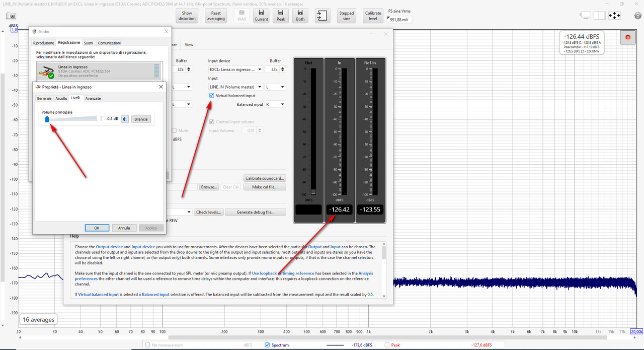644x350 pixels.
Task: Select the scrollbar toggle icon beside bars
Action: (x=586, y=16)
